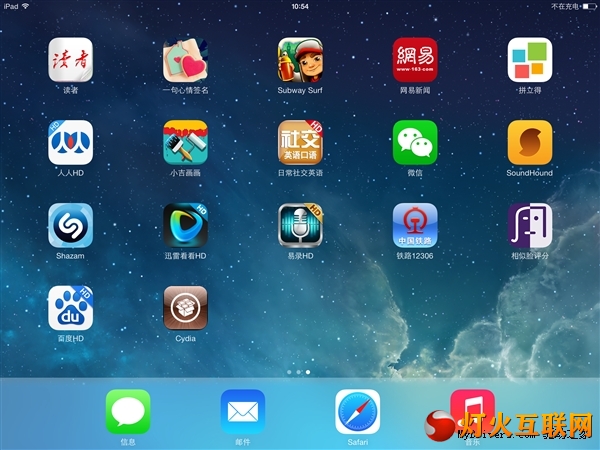The width and height of the screenshot is (600, 450).
Task: Open the 信息 Messages app in dock
Action: point(128,412)
